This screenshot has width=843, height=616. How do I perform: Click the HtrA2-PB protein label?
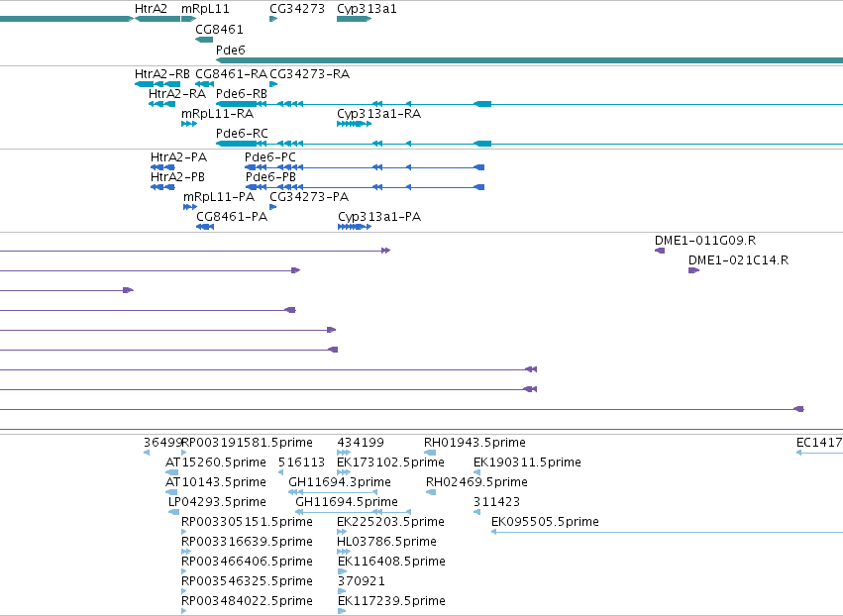point(177,177)
